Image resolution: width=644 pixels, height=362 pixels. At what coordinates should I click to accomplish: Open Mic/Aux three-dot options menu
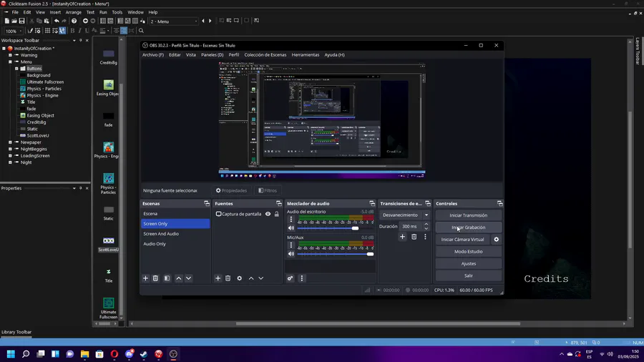(x=291, y=245)
